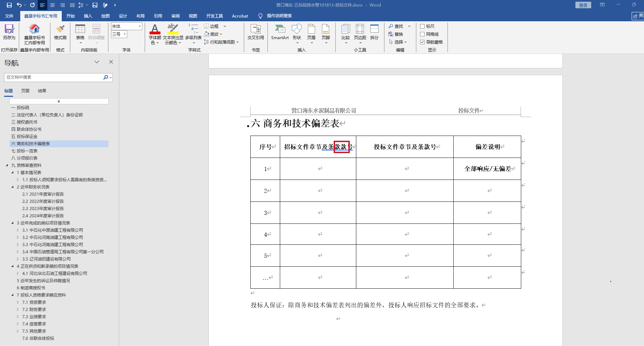This screenshot has height=346, width=644.
Task: Align text left from quick access toolbar
Action: tap(43, 5)
